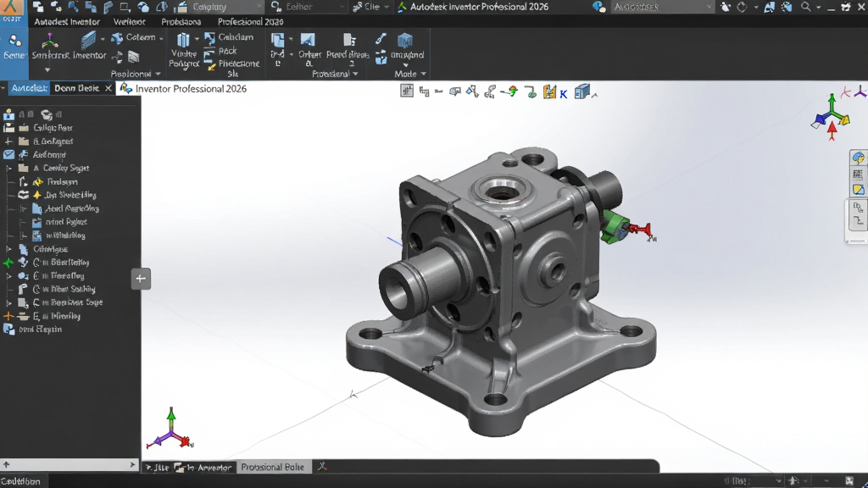Click the chat bubble icon left of account box

598,7
